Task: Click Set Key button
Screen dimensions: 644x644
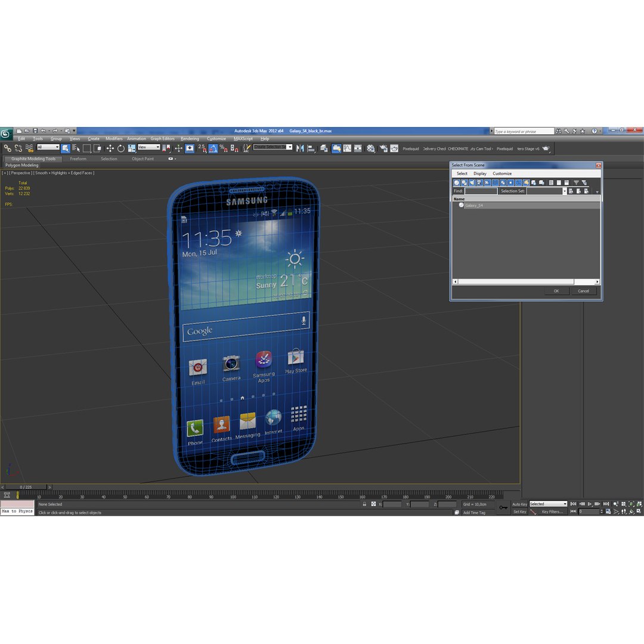Action: [x=519, y=512]
